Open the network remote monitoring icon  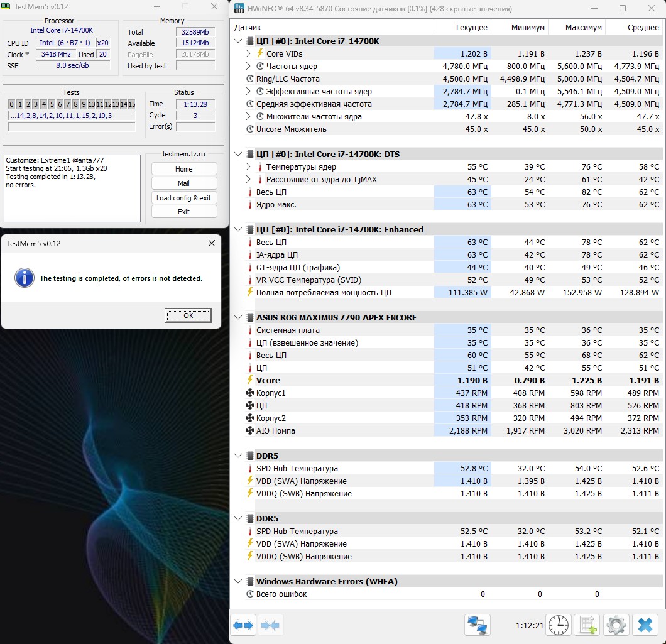tap(477, 625)
